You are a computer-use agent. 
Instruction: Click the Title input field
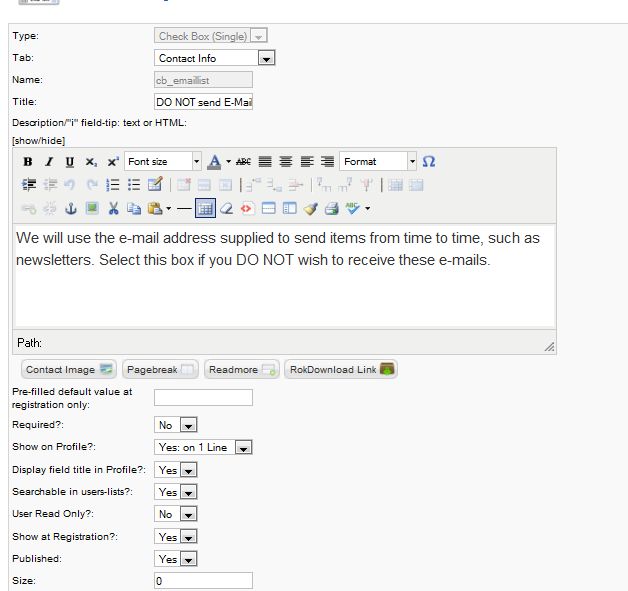pyautogui.click(x=203, y=102)
